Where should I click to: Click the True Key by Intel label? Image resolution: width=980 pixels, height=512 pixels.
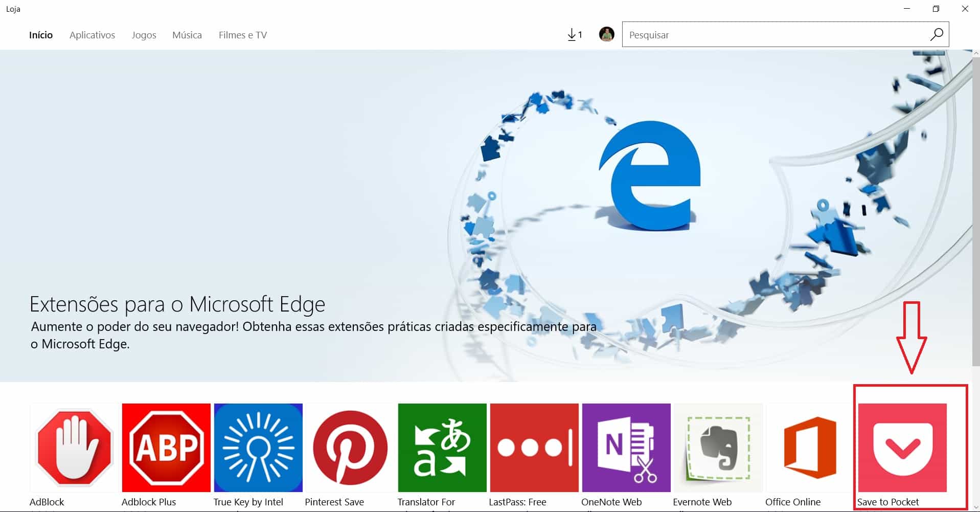(248, 502)
